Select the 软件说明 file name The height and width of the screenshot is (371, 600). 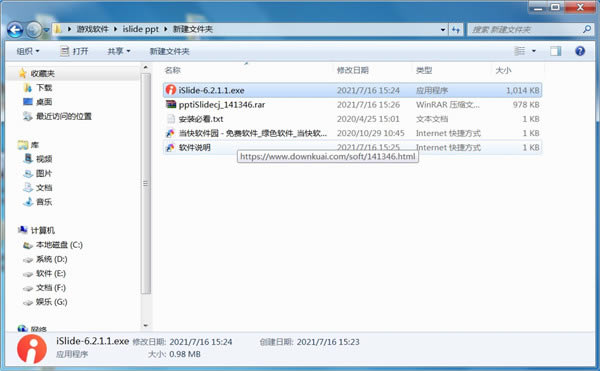[x=194, y=147]
